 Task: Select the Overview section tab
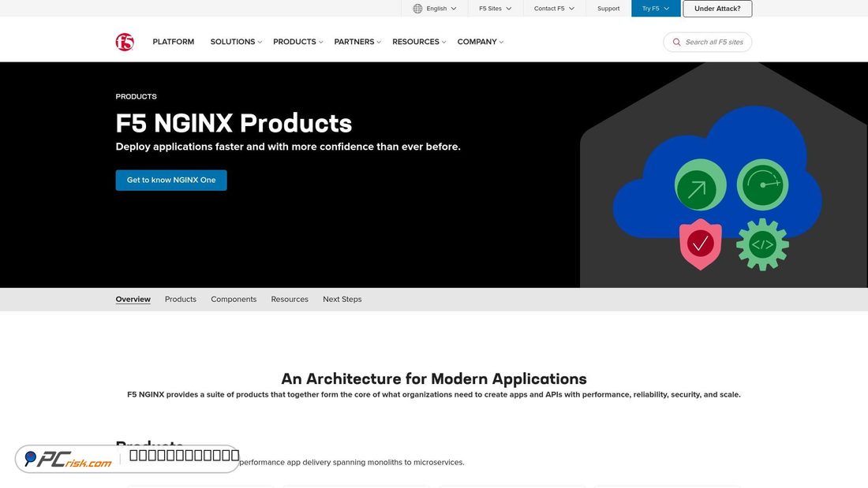pyautogui.click(x=133, y=299)
